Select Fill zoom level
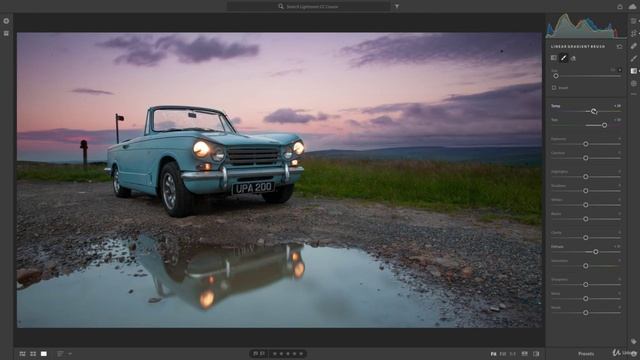 pyautogui.click(x=503, y=354)
